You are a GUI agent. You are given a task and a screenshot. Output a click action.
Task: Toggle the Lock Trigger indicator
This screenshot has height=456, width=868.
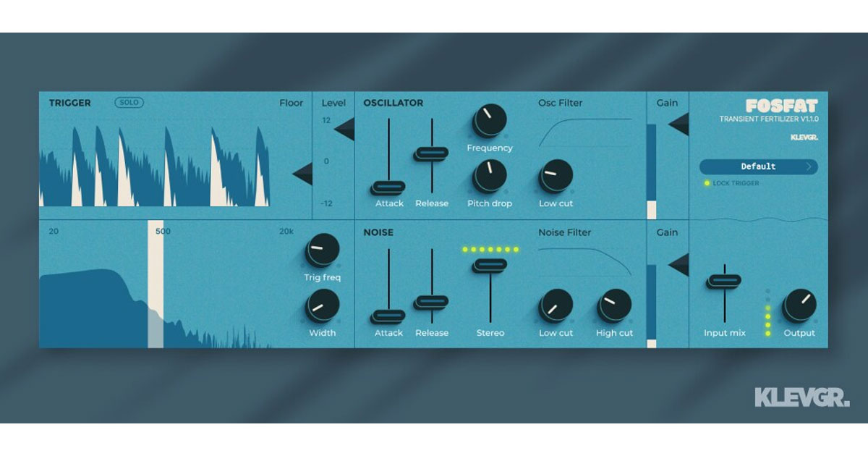707,183
